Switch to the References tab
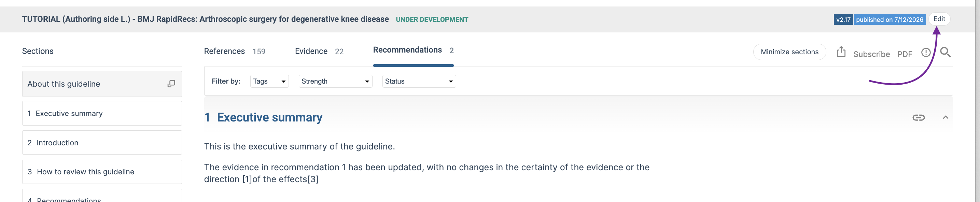This screenshot has height=202, width=980. pyautogui.click(x=234, y=52)
